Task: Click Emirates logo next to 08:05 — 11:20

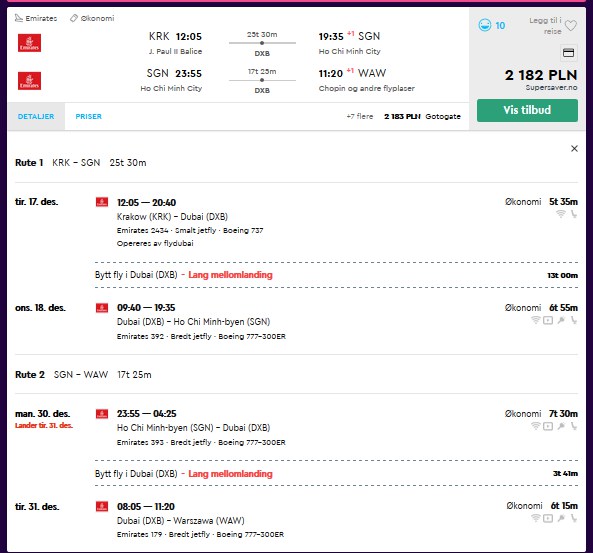Action: (x=102, y=506)
